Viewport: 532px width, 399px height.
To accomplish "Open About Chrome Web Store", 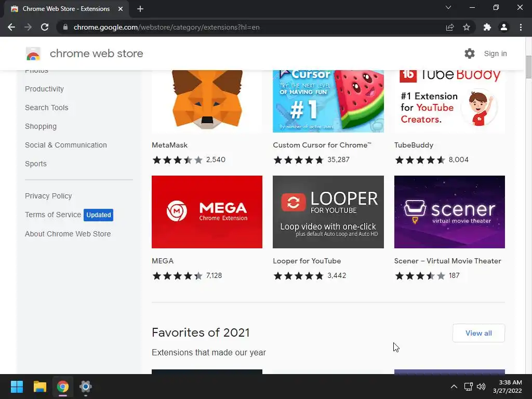I will point(68,234).
